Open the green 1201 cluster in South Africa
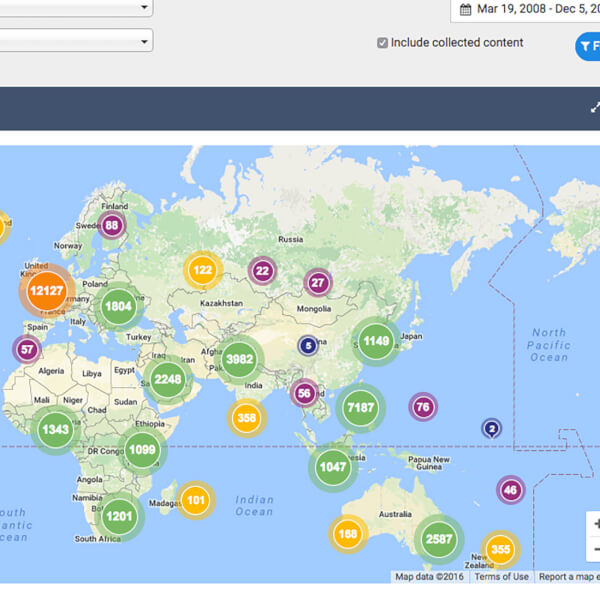 tap(119, 517)
